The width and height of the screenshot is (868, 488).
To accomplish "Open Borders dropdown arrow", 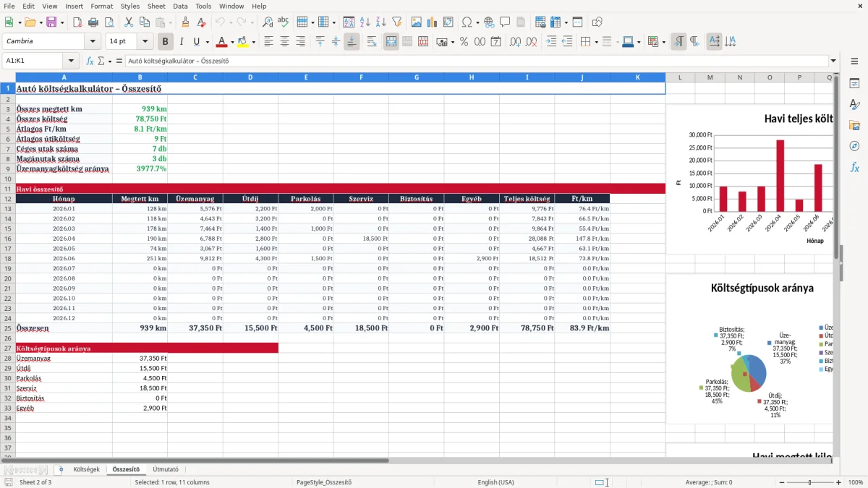I will pyautogui.click(x=597, y=42).
